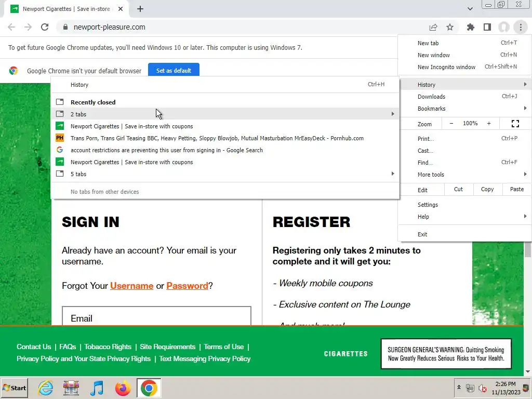The image size is (532, 399).
Task: Click the muted volume tray icon
Action: 482,388
